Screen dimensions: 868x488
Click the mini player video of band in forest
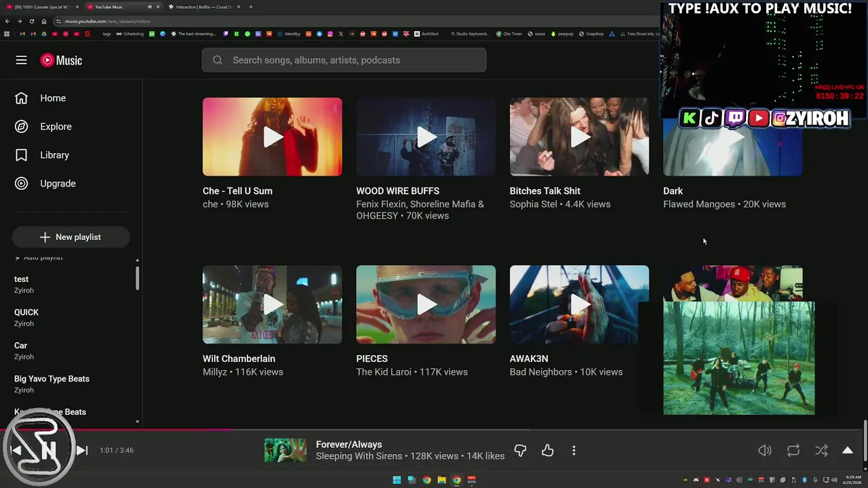[x=738, y=358]
